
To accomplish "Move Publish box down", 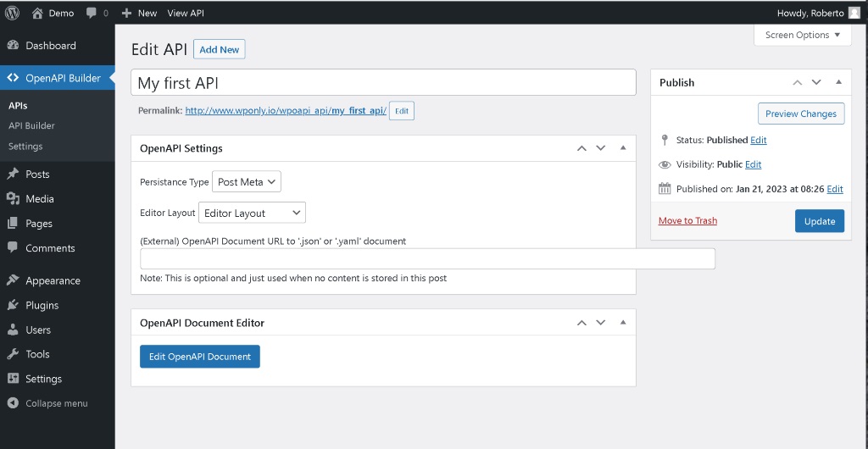I will [x=816, y=82].
